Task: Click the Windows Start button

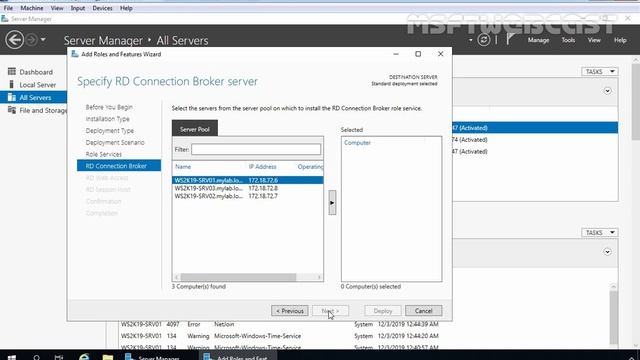Action: click(x=12, y=357)
